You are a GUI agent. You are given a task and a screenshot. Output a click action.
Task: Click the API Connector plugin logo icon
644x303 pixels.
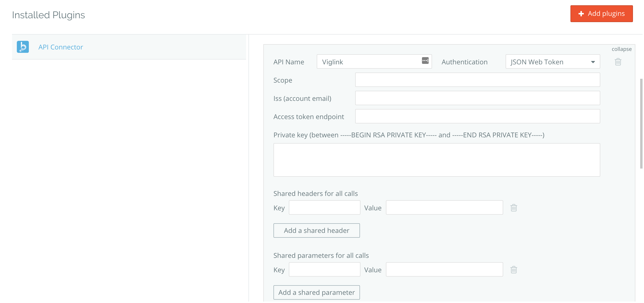click(x=23, y=47)
